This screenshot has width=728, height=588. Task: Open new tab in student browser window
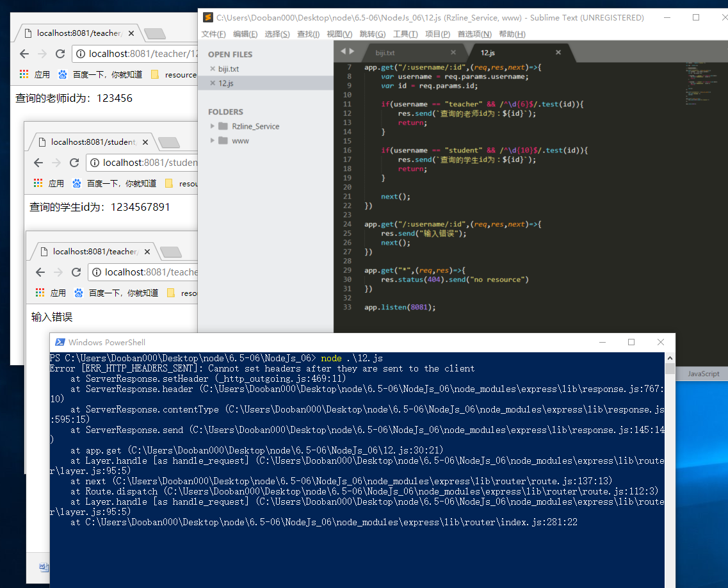coord(168,142)
